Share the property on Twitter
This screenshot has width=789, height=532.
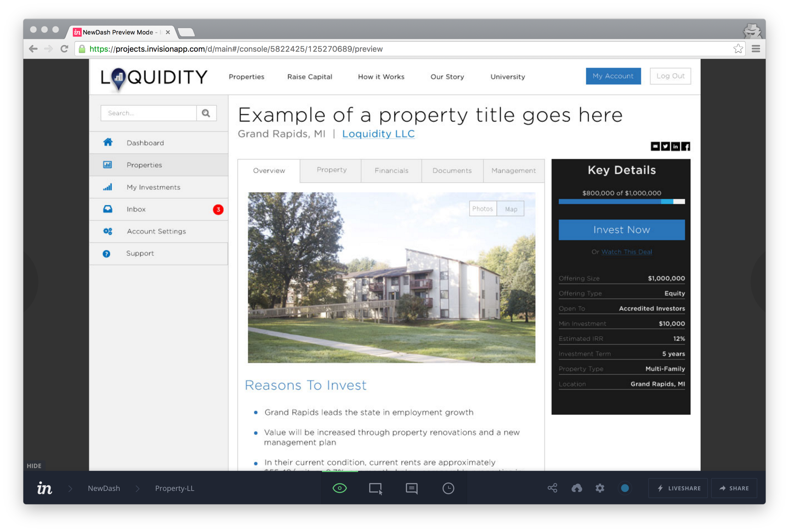pos(665,146)
